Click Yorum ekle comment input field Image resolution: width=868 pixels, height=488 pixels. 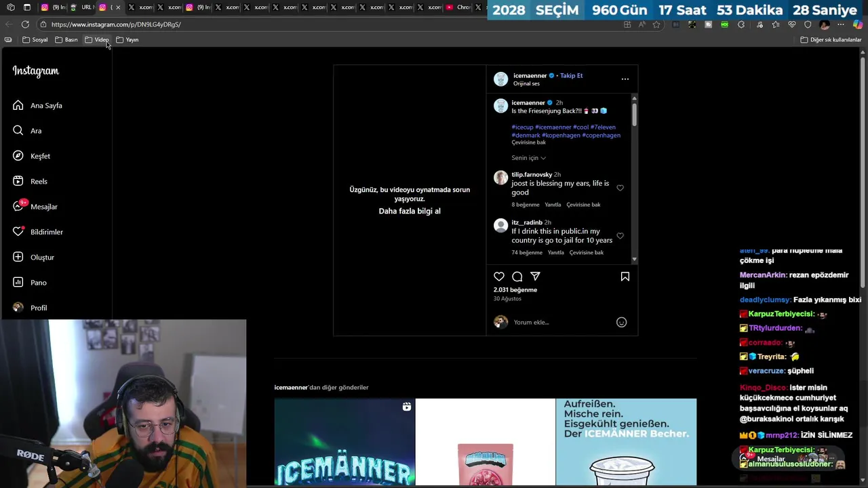click(x=559, y=323)
